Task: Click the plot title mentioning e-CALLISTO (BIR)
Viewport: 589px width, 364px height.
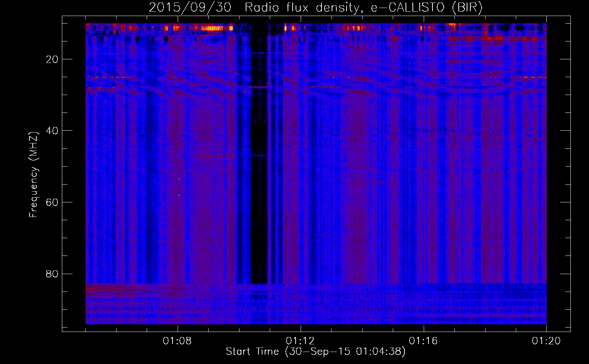Action: click(316, 8)
